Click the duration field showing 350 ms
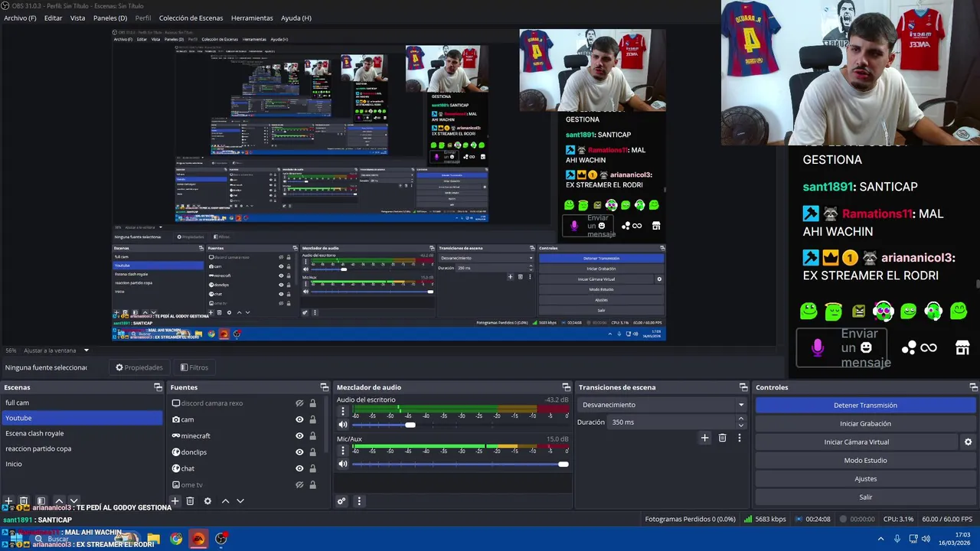 pyautogui.click(x=671, y=422)
